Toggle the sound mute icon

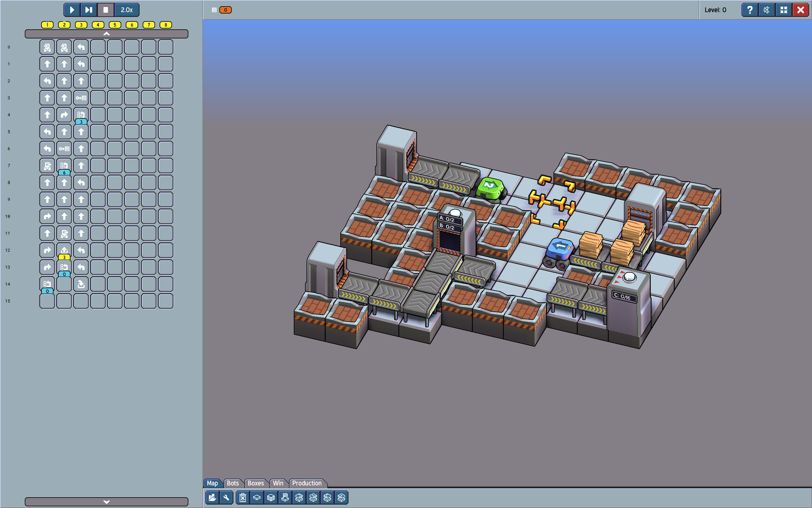point(766,10)
